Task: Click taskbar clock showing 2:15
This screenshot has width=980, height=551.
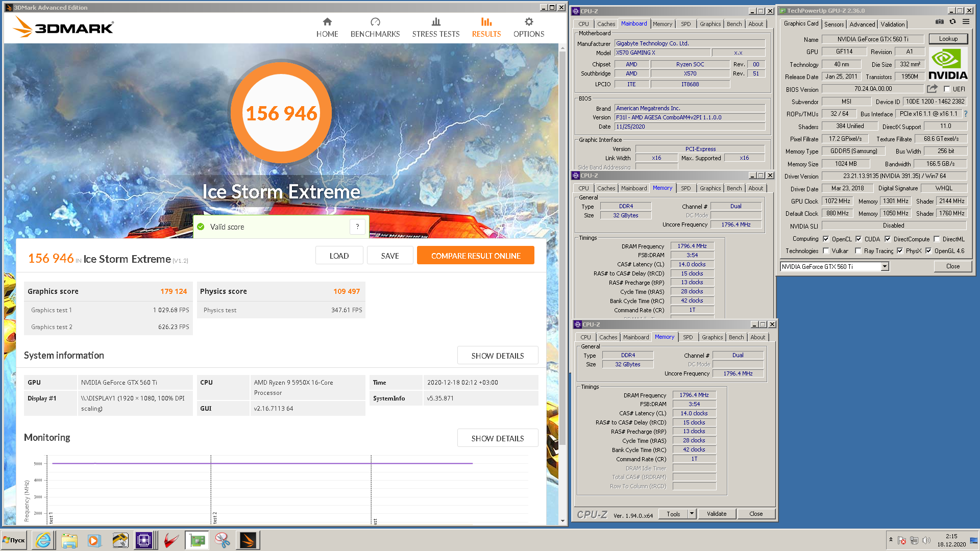Action: click(951, 537)
